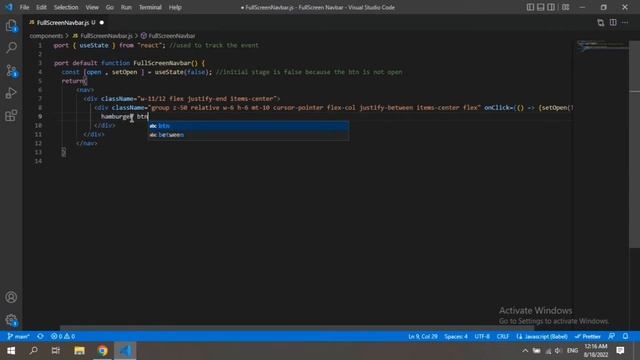
Task: Choose the 'btn' autocomplete suggestion
Action: (x=248, y=126)
